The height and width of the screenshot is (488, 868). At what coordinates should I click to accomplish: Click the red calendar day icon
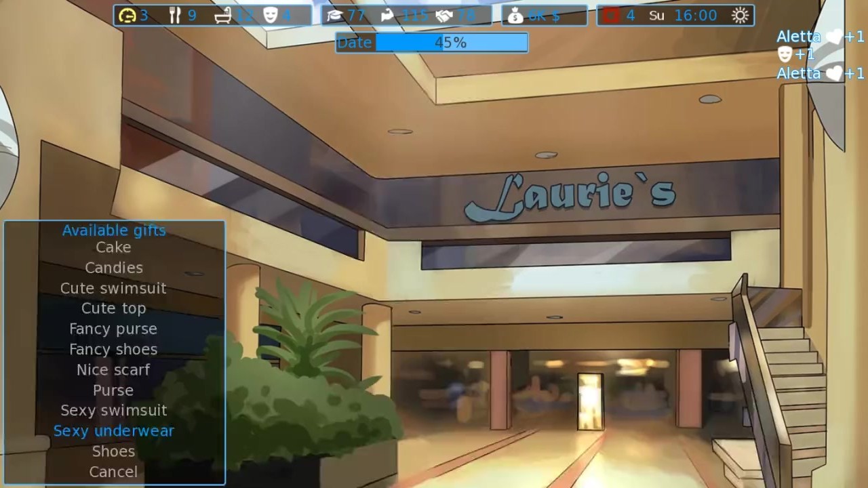(x=611, y=16)
